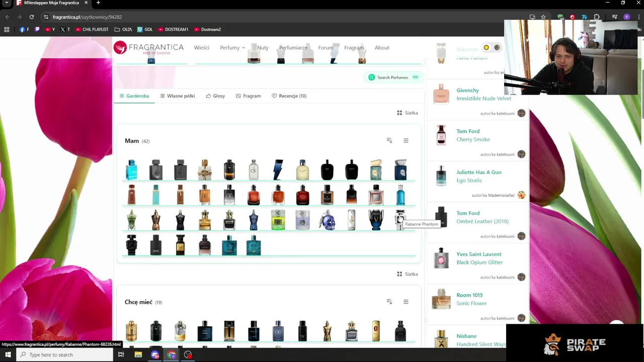Go to Wieści in navigation
644x362 pixels.
click(202, 48)
